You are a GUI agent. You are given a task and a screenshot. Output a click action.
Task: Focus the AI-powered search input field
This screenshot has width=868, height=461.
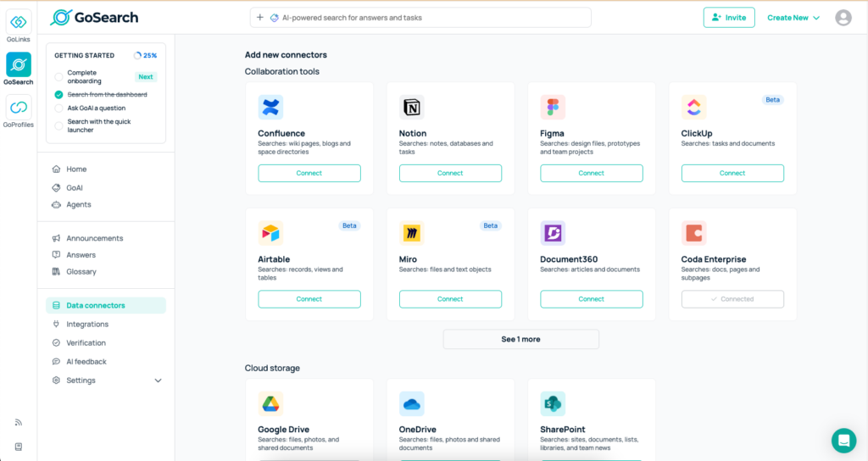click(x=420, y=18)
